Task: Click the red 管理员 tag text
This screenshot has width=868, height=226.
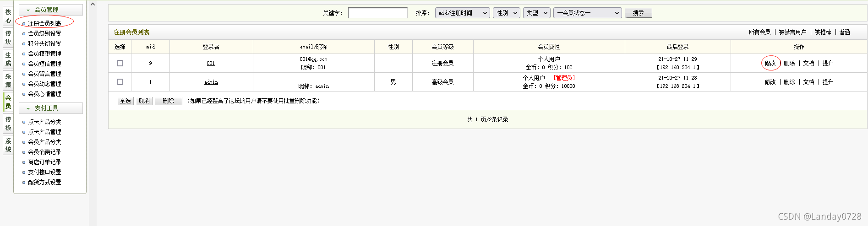Action: tap(564, 78)
